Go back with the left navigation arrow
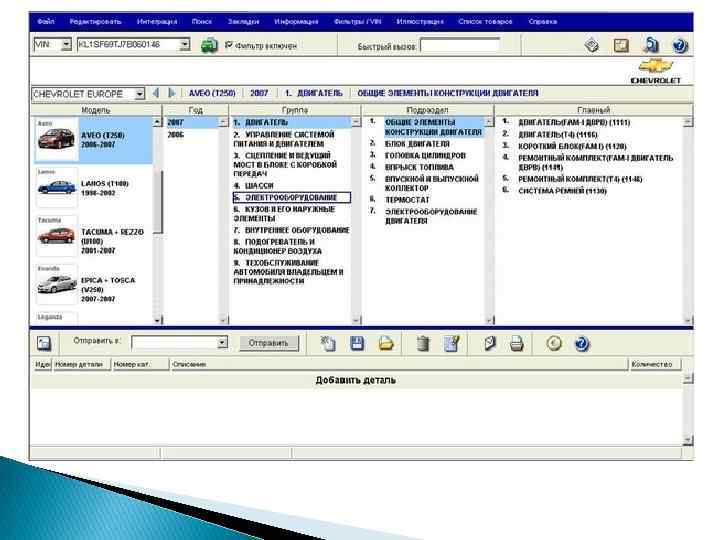 [156, 93]
